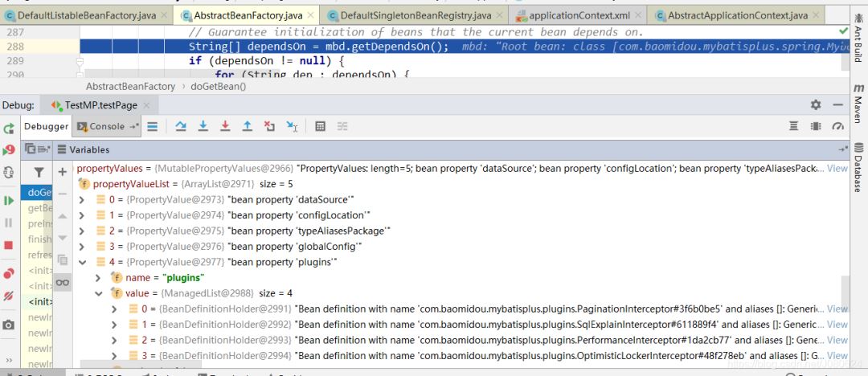The width and height of the screenshot is (868, 376).
Task: Toggle Show Watches glasses icon
Action: [63, 283]
